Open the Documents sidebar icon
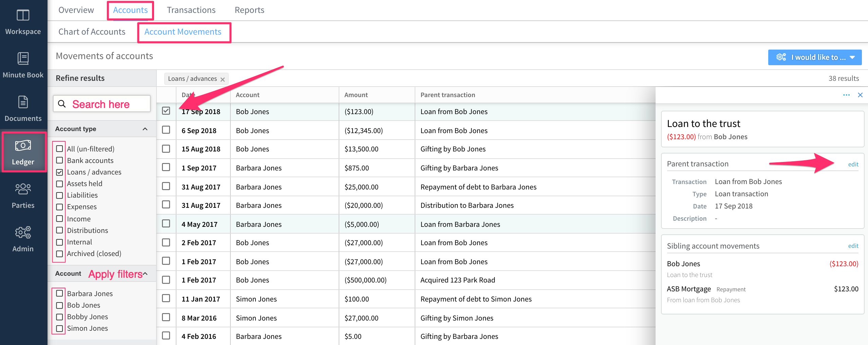 pyautogui.click(x=23, y=108)
